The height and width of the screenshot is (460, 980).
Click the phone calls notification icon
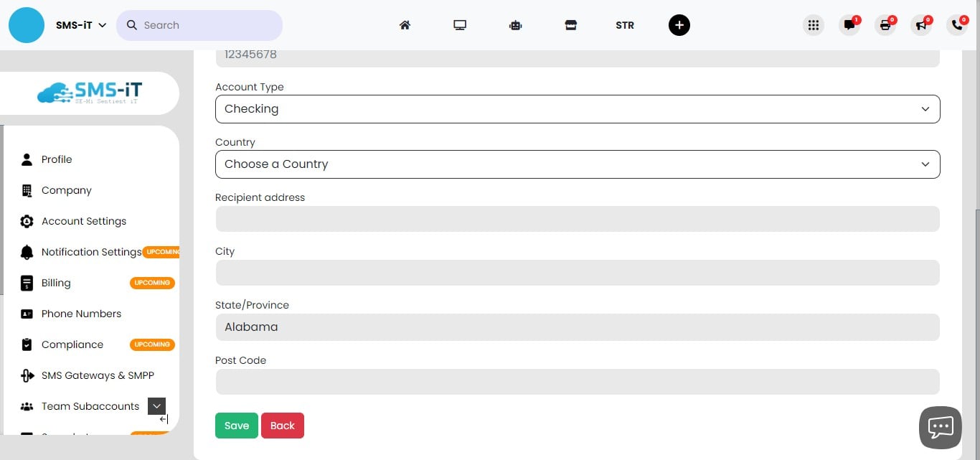pyautogui.click(x=957, y=25)
